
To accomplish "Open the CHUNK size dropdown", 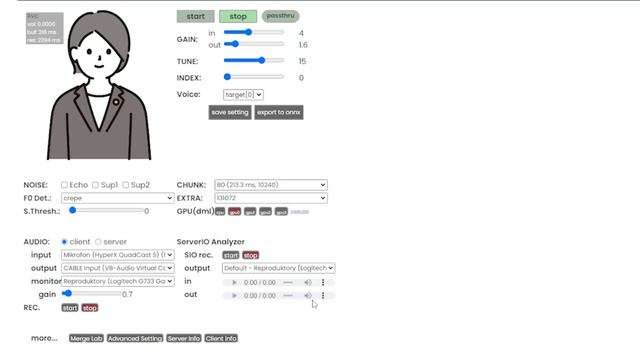I will point(271,185).
